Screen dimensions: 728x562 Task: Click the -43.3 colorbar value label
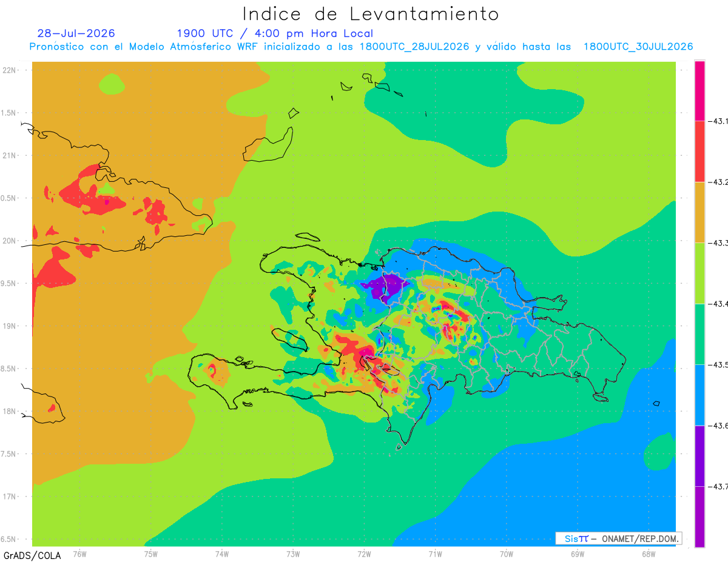tap(718, 243)
